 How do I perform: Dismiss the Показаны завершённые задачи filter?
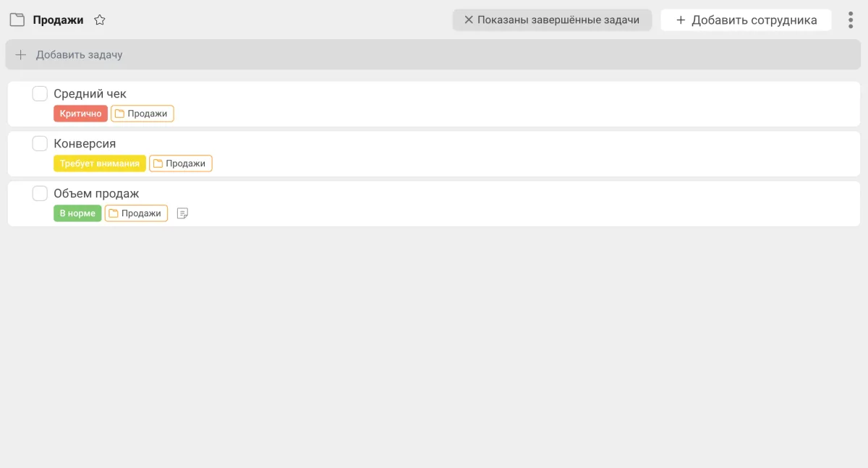pyautogui.click(x=469, y=20)
